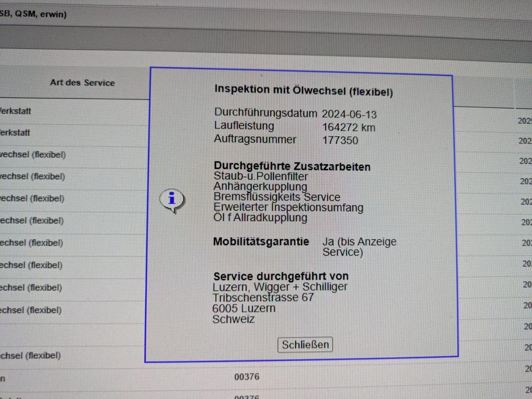Click the Schließen button
The image size is (532, 399).
click(305, 345)
